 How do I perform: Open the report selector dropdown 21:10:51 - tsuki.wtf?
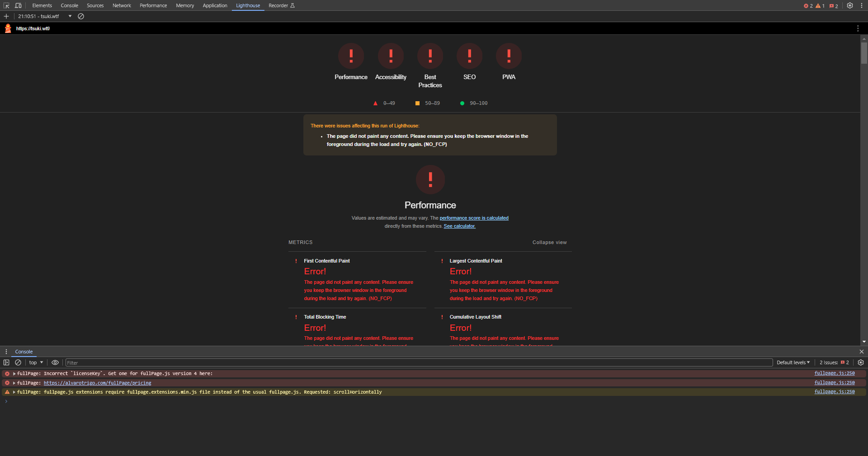click(45, 16)
